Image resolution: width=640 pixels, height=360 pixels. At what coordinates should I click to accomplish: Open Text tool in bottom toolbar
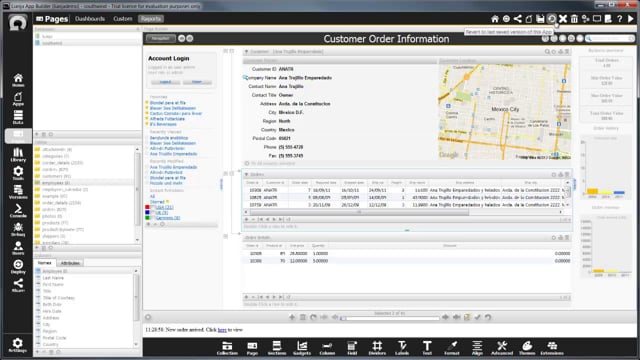point(427,348)
